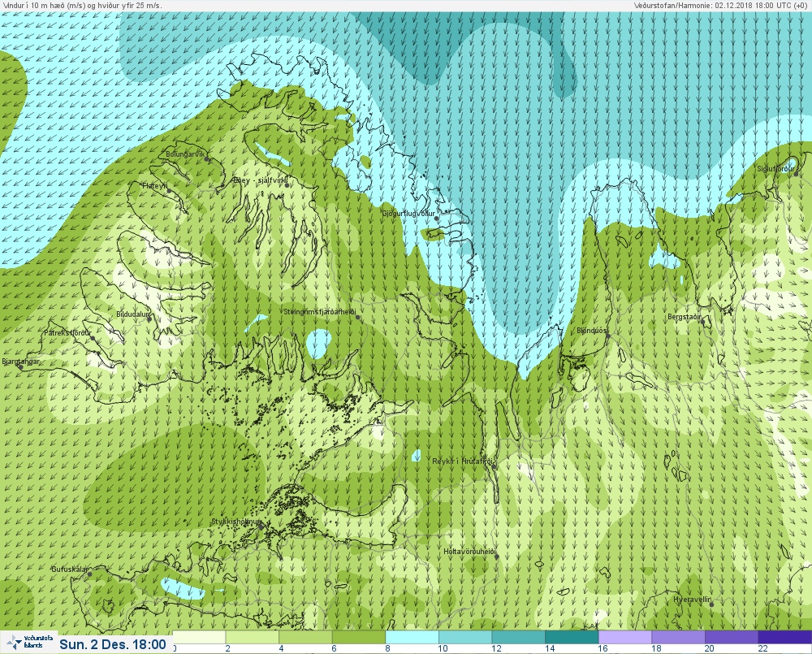Screen dimensions: 812x654
Task: Click the Bolungarvík station dot
Action: pyautogui.click(x=207, y=159)
